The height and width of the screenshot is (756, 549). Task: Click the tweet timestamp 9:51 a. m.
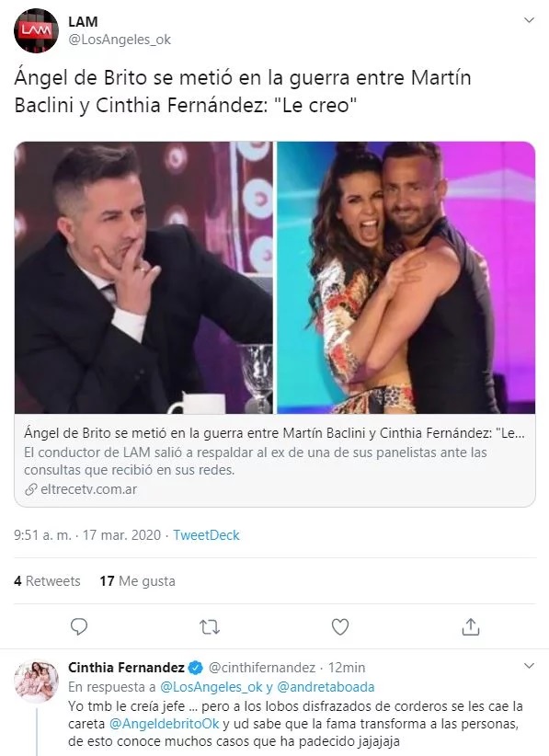coord(42,535)
